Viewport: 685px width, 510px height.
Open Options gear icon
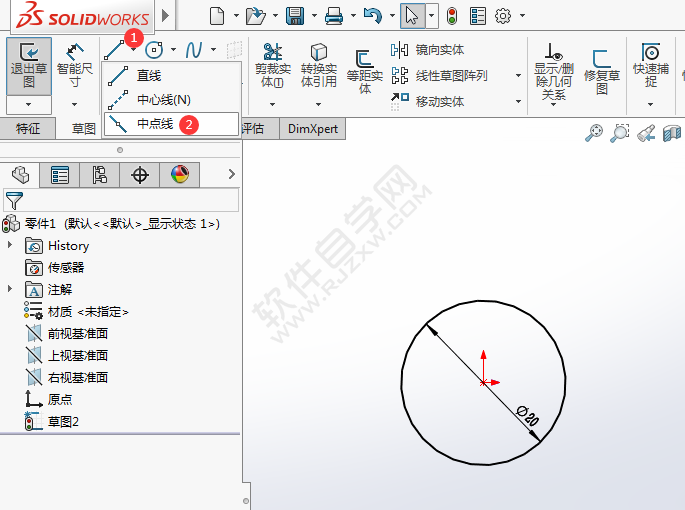(503, 16)
